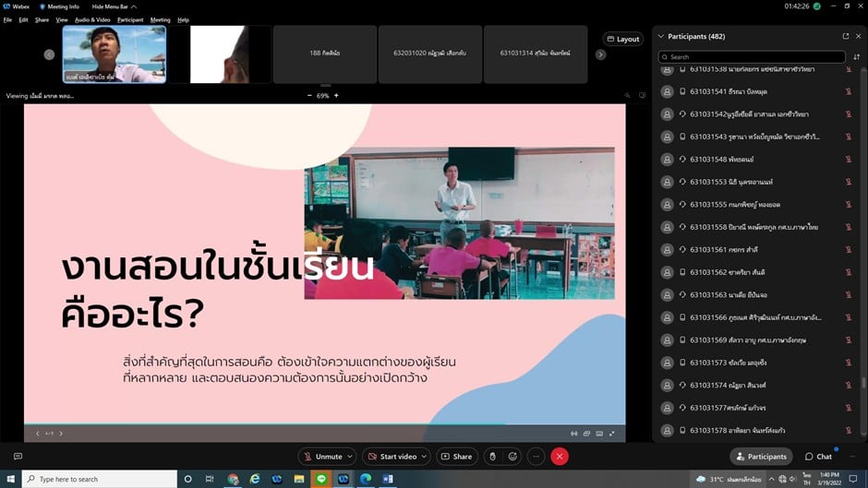This screenshot has height=488, width=868.
Task: Open the Audio & Video menu
Action: [92, 20]
